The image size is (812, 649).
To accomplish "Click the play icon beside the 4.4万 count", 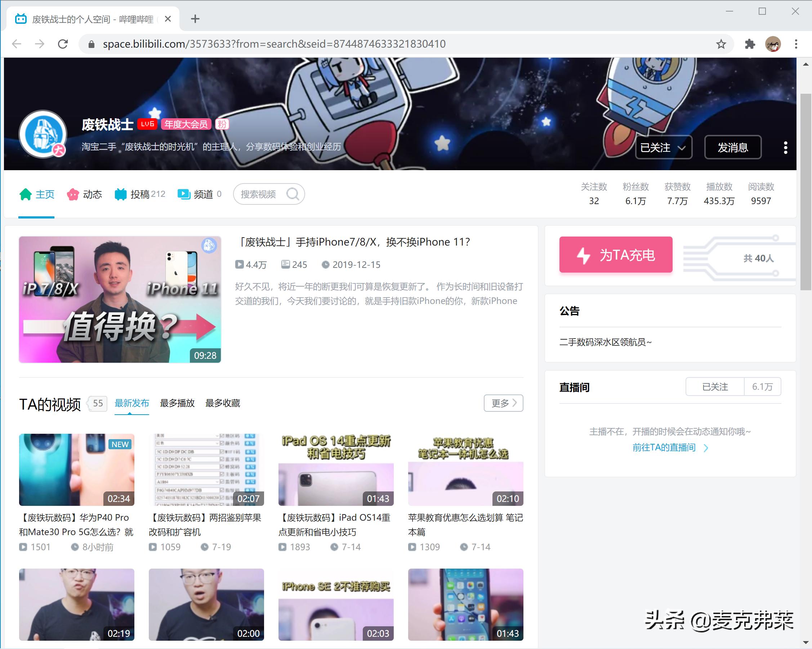I will click(x=240, y=264).
